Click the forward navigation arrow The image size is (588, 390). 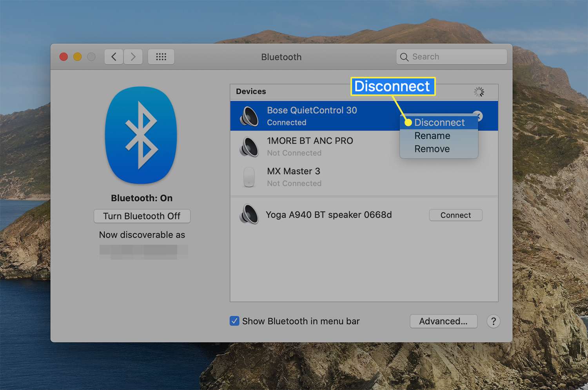tap(133, 57)
